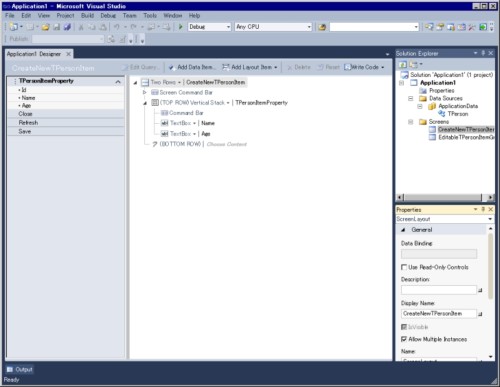This screenshot has height=387, width=500.
Task: Open the Debug configuration dropdown
Action: [x=228, y=27]
